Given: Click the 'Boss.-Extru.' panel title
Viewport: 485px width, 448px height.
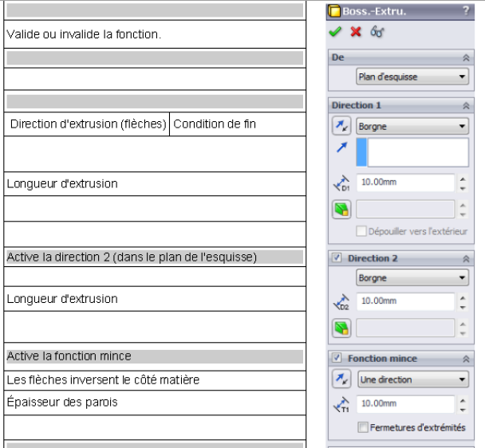Looking at the screenshot, I should 374,11.
